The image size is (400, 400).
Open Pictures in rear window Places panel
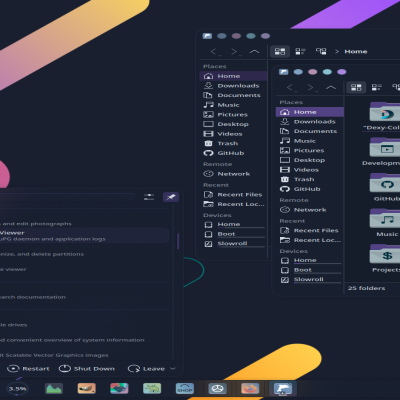(x=233, y=115)
